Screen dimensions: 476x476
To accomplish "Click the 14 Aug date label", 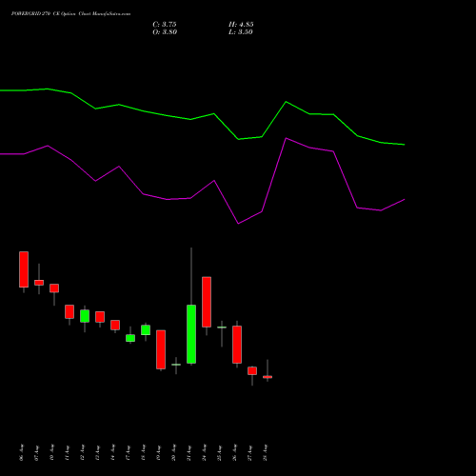I will [x=113, y=452].
